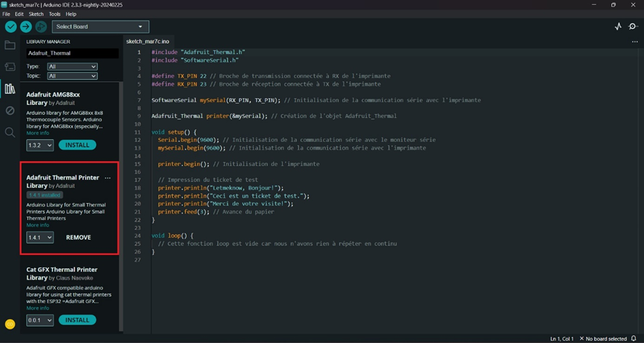
Task: Open version dropdown for Adafruit Thermal Printer
Action: point(40,237)
